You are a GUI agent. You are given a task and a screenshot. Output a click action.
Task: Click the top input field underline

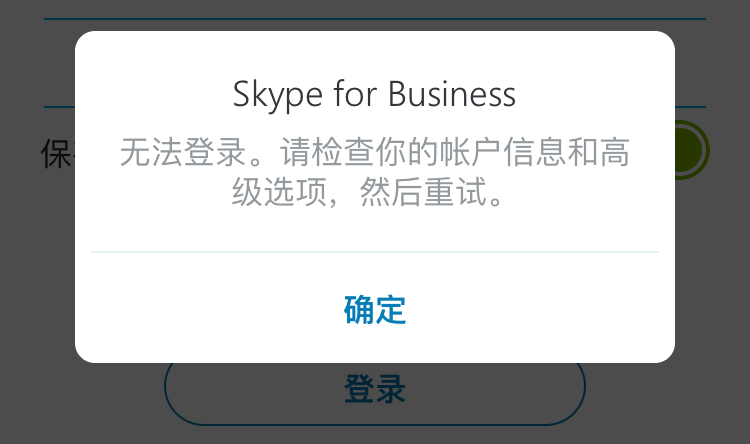[x=374, y=19]
